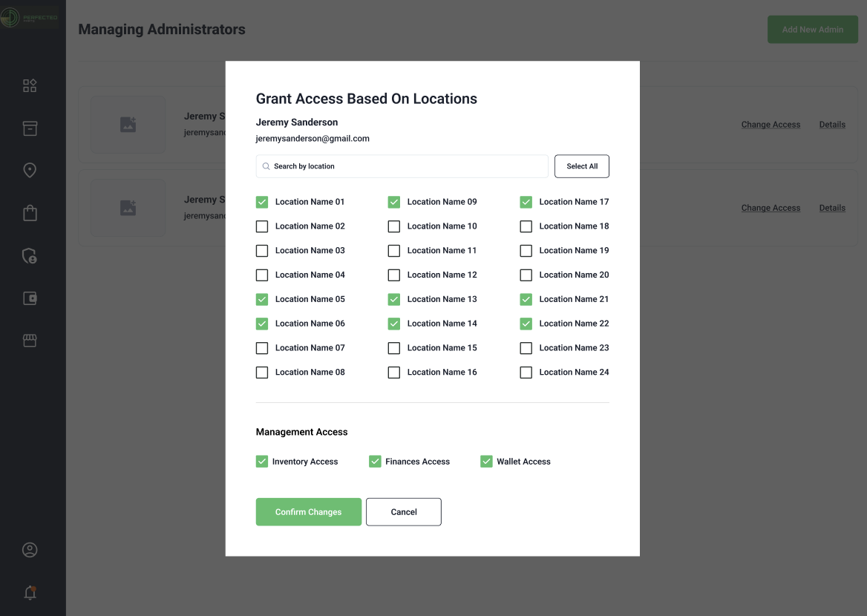Screen dimensions: 867x616
Task: Open the storefront icon in sidebar
Action: [x=30, y=341]
